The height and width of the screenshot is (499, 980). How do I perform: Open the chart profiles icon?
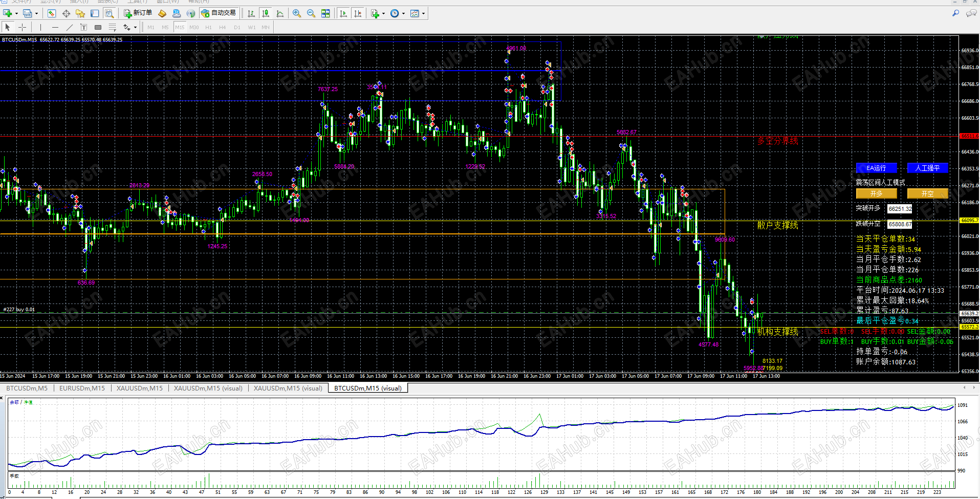[x=28, y=13]
